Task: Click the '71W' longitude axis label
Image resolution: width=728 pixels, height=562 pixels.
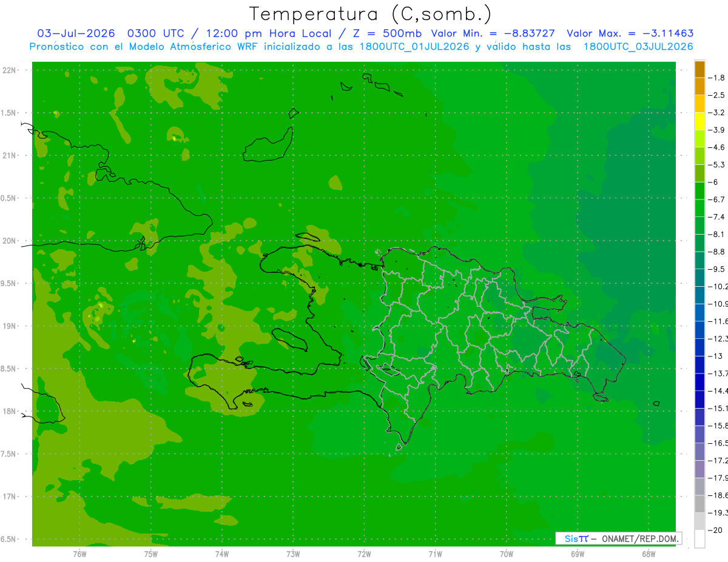Action: point(435,554)
